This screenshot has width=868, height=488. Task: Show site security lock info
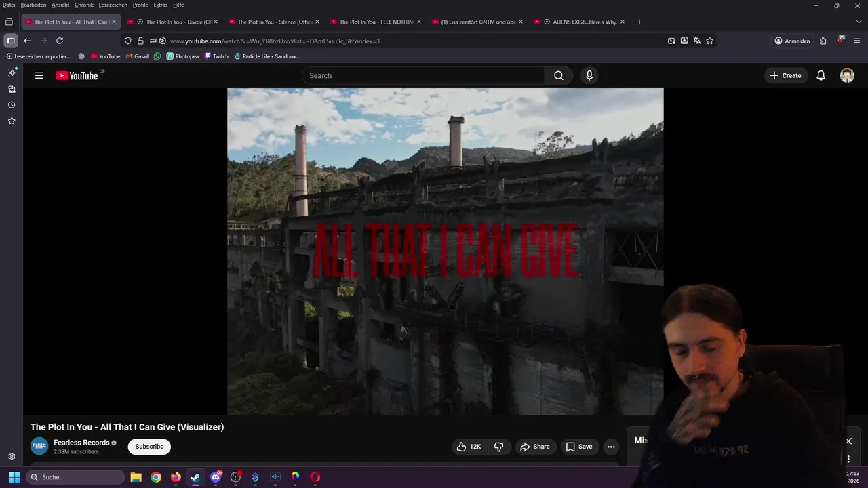(x=140, y=41)
